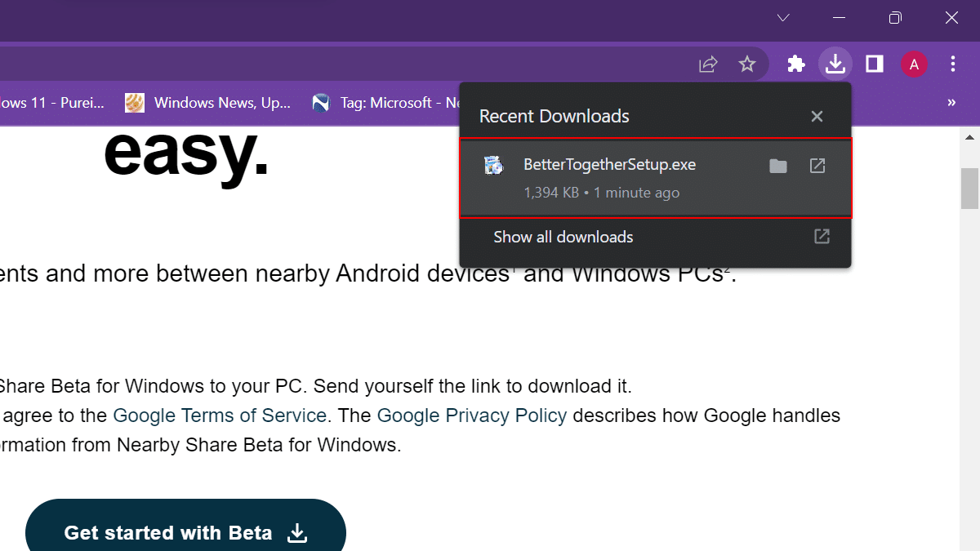Click the BetterTogetherSetup.exe file name
The image size is (980, 551).
(x=609, y=165)
